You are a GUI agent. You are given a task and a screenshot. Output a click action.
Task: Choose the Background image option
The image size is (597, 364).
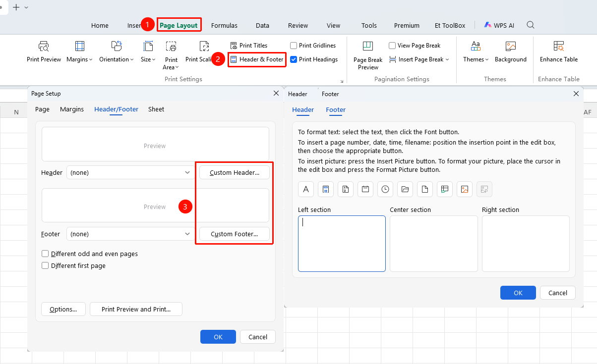tap(511, 52)
